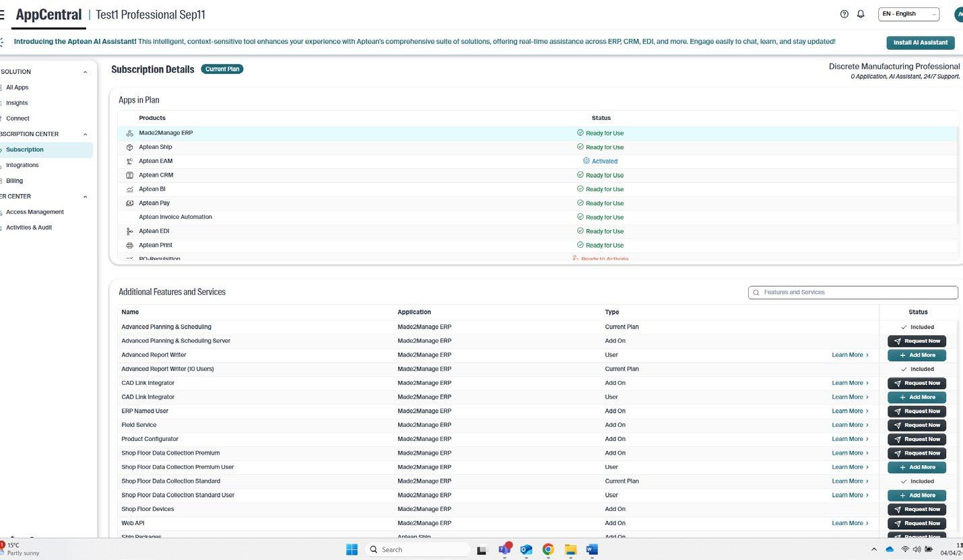Open the notifications bell
This screenshot has width=963, height=560.
click(861, 14)
